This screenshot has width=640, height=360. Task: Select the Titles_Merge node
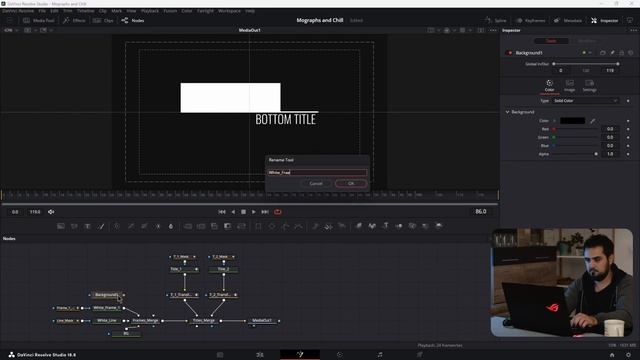click(x=204, y=321)
